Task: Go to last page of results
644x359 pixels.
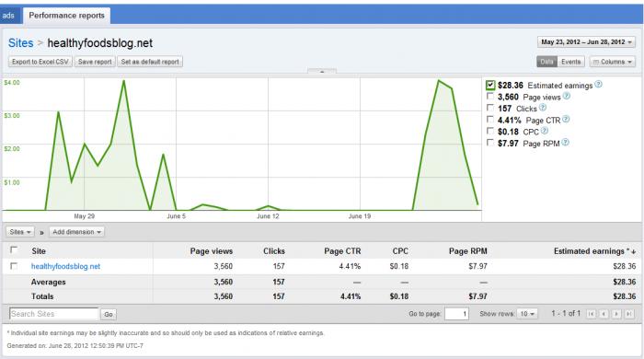Action: (x=629, y=314)
